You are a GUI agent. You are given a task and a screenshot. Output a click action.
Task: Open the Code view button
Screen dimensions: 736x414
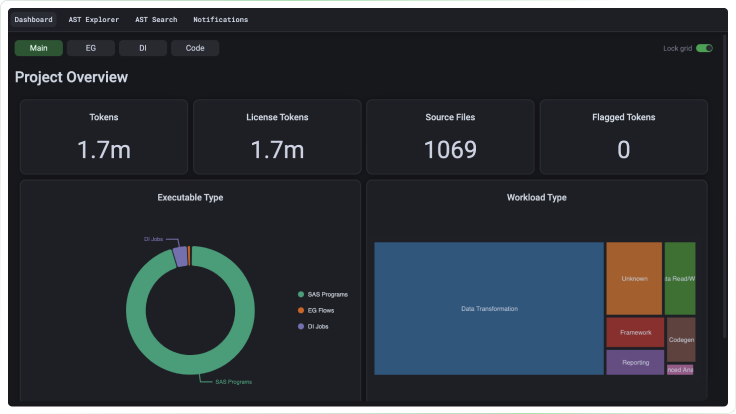click(x=195, y=48)
